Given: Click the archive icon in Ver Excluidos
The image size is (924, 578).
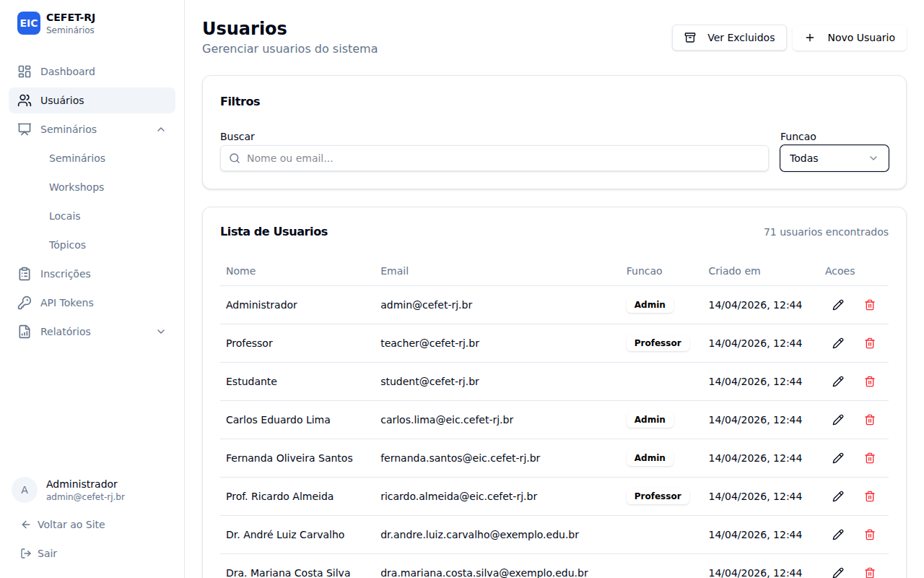Looking at the screenshot, I should (x=690, y=38).
